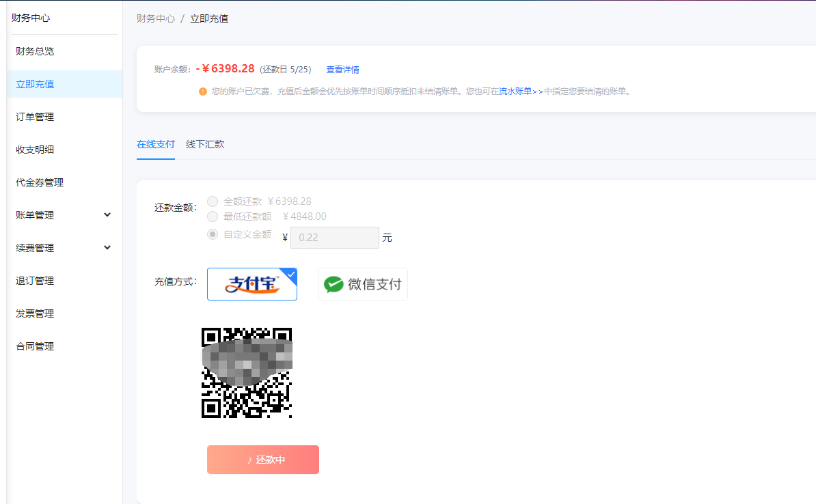Click the 还款日 5/25 text

[x=286, y=69]
